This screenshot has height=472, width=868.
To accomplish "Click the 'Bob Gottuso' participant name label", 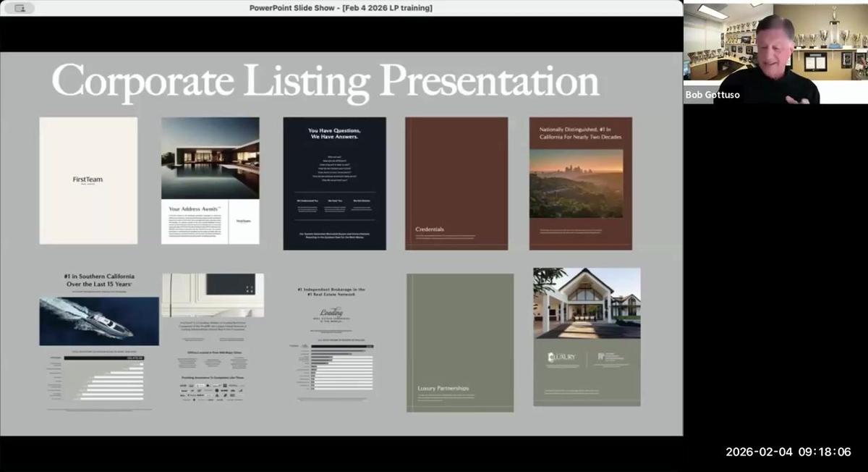I will pos(712,94).
